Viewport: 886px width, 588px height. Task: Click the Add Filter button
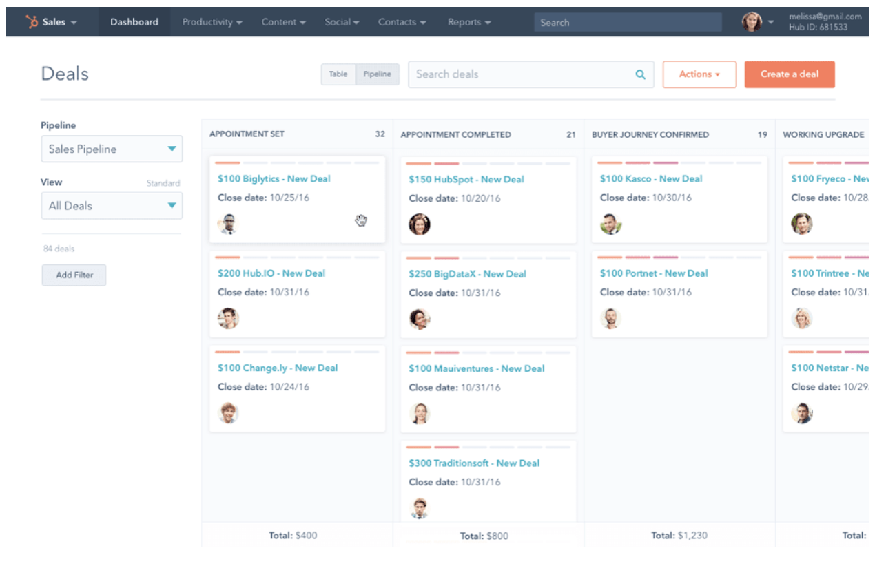pos(74,275)
